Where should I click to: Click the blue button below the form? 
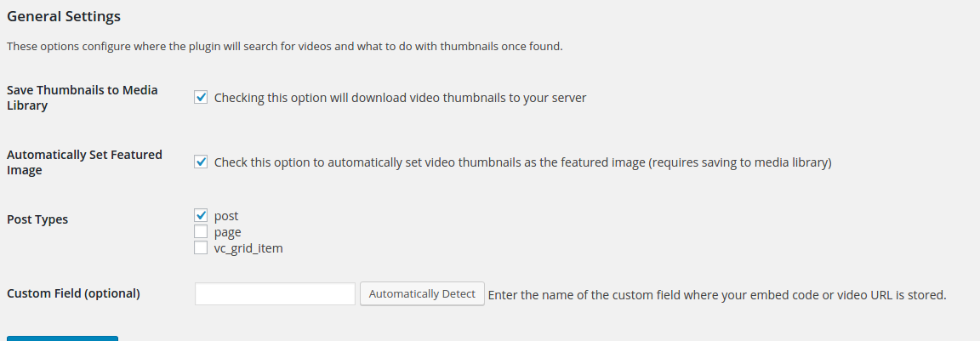point(62,338)
